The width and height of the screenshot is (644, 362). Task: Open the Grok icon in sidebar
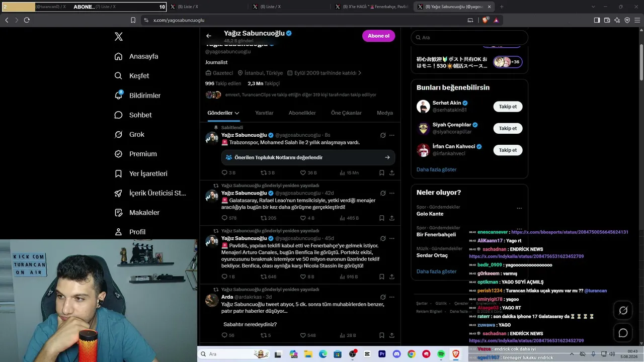click(118, 134)
